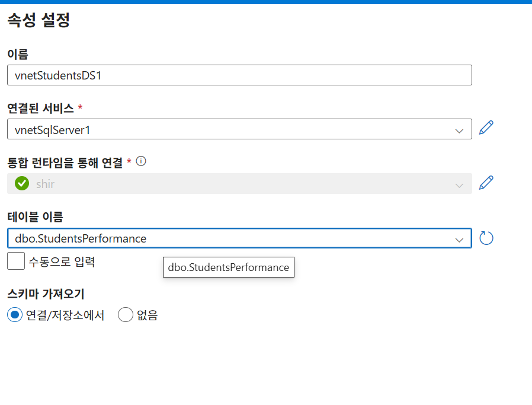Open the linked service dropdown vnetSqlServer1
This screenshot has width=532, height=405.
[x=239, y=129]
